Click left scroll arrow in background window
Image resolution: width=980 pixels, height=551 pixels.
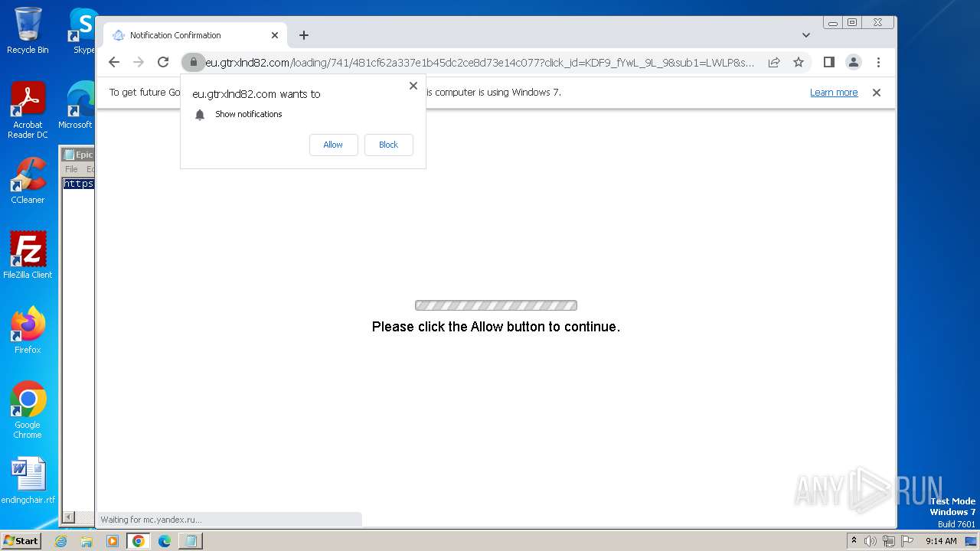[68, 517]
